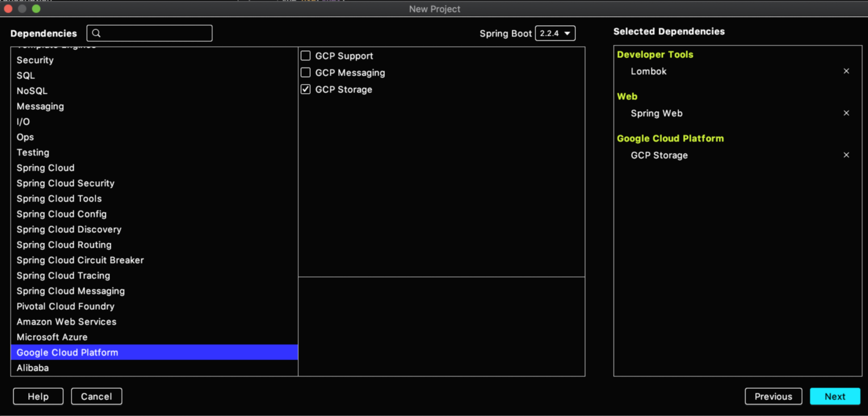The width and height of the screenshot is (868, 416).
Task: Select the Google Cloud Platform category
Action: click(x=154, y=353)
